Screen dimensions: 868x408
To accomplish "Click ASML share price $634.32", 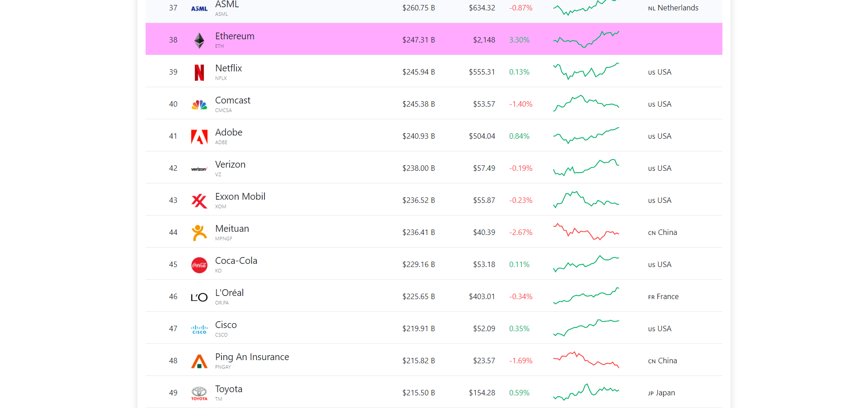I will pyautogui.click(x=482, y=8).
